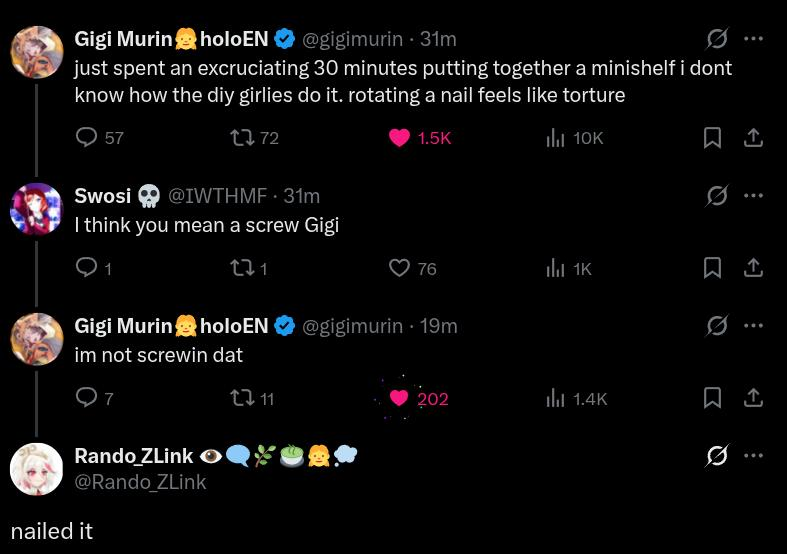This screenshot has width=787, height=554.
Task: Like Swosi's reply with 76 likes
Action: click(x=400, y=268)
